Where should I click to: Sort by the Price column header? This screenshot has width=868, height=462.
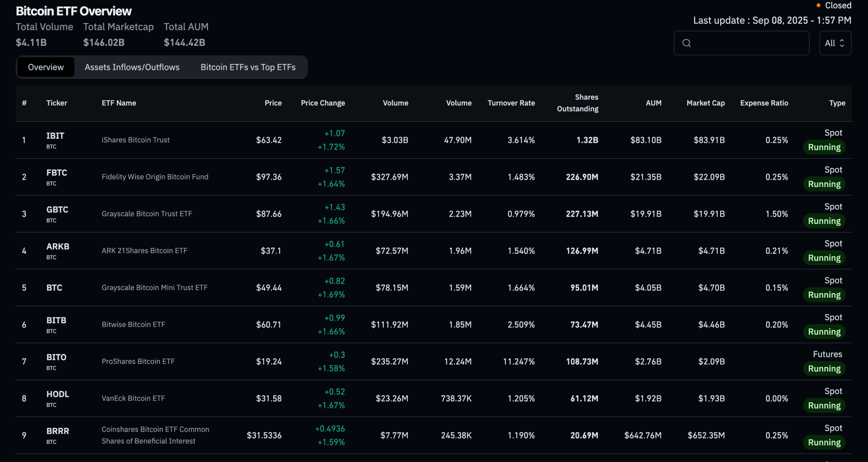click(273, 103)
